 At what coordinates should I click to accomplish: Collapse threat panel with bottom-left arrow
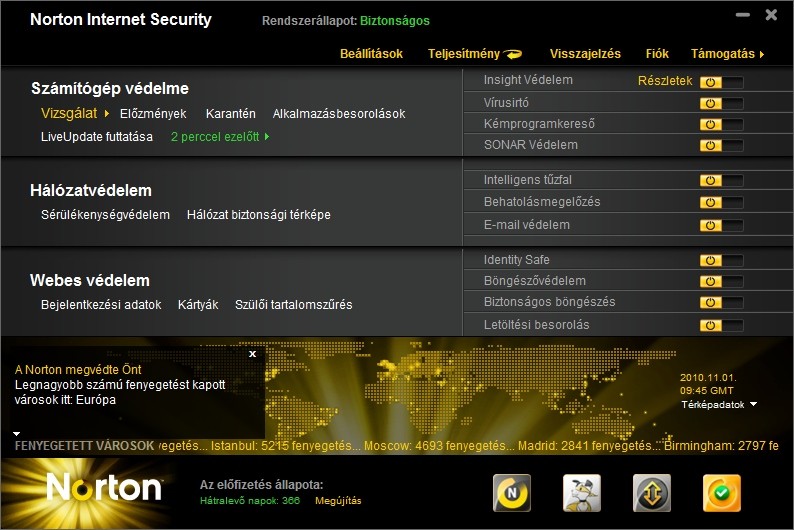pyautogui.click(x=16, y=434)
